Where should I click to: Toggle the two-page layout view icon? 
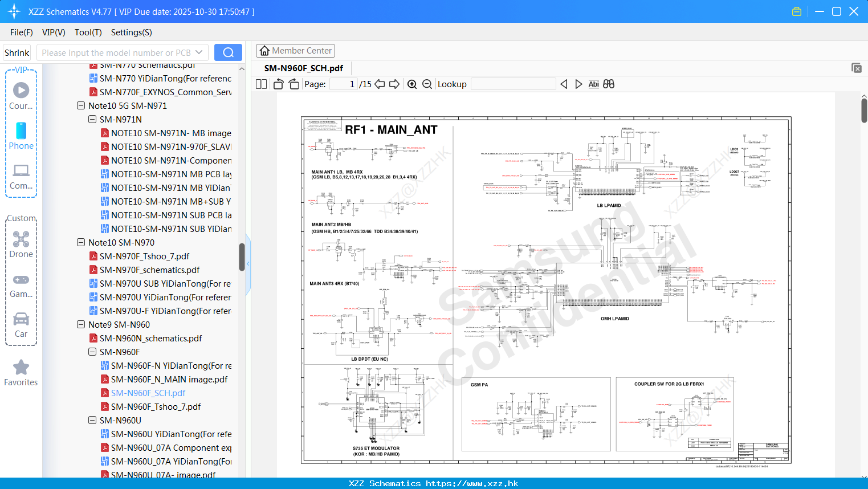tap(262, 84)
